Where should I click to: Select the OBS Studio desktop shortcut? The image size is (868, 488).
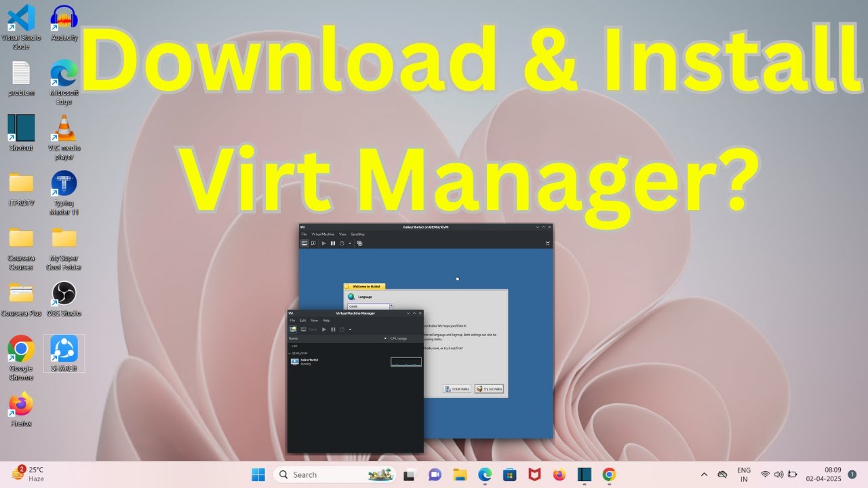[x=64, y=298]
